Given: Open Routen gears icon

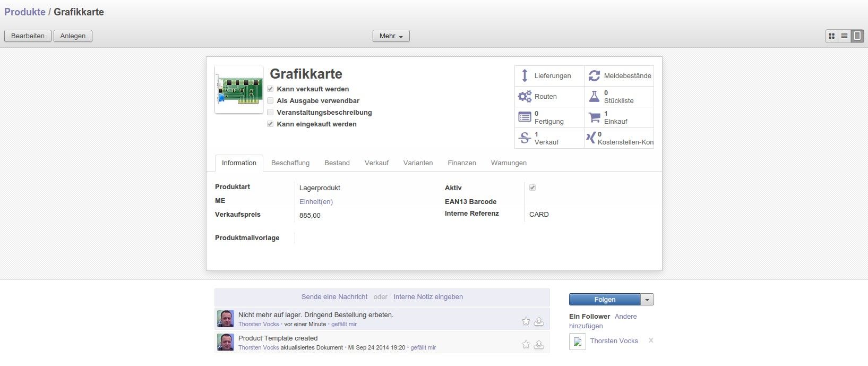Looking at the screenshot, I should 525,97.
